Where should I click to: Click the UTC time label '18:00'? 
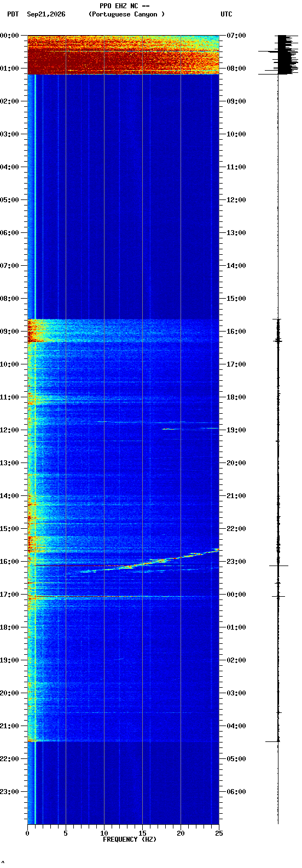pos(236,397)
